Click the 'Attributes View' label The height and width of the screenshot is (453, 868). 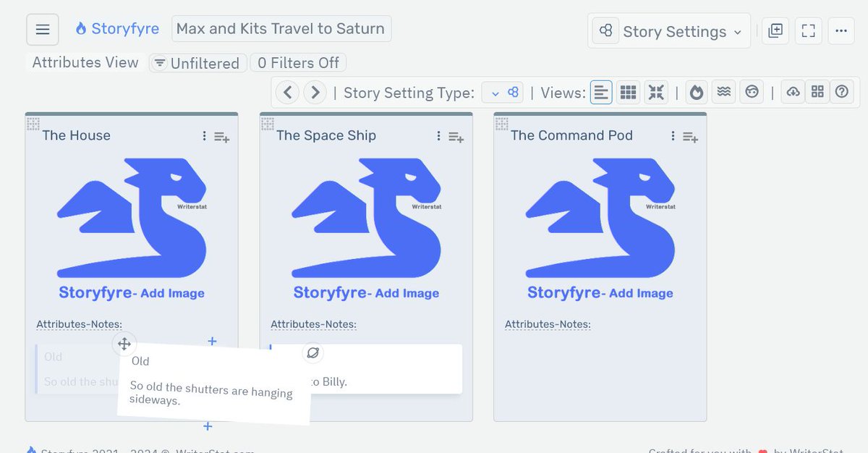[85, 62]
